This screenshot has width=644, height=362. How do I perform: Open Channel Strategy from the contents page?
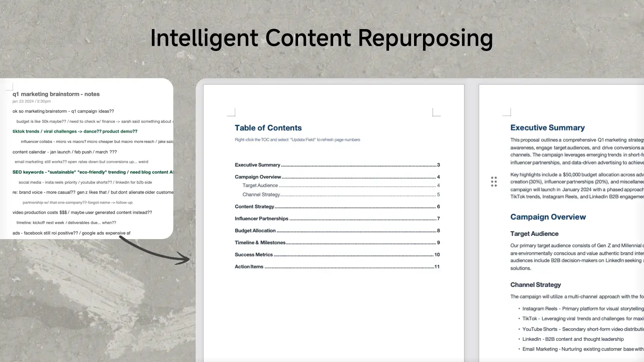[x=262, y=194]
